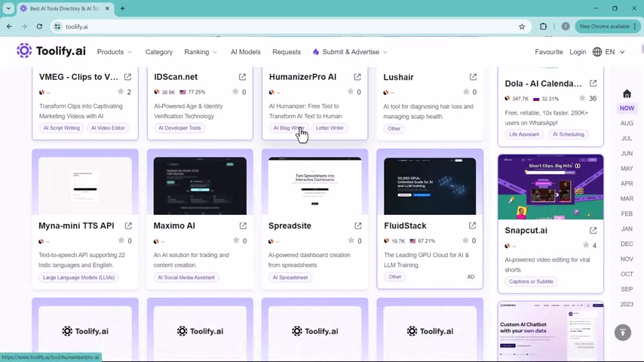The height and width of the screenshot is (362, 644).
Task: Open the FluidStack preview thumbnail
Action: pos(430,186)
